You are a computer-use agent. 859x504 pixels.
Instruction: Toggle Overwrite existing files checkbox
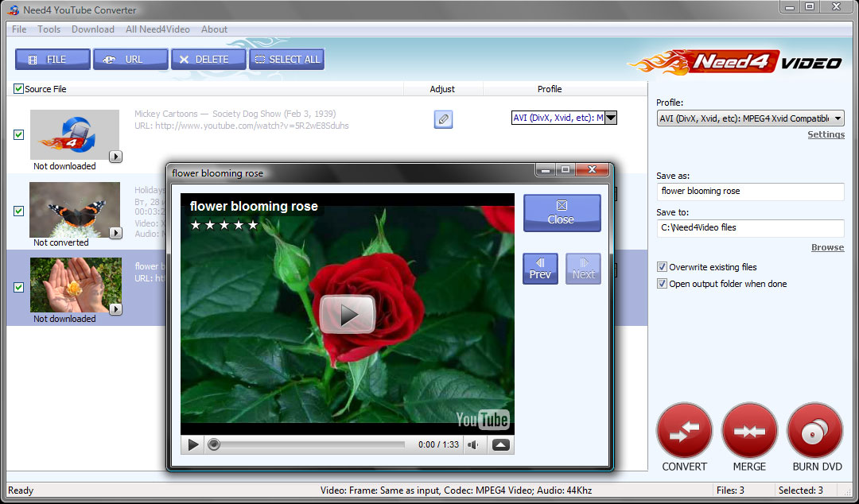(x=662, y=267)
